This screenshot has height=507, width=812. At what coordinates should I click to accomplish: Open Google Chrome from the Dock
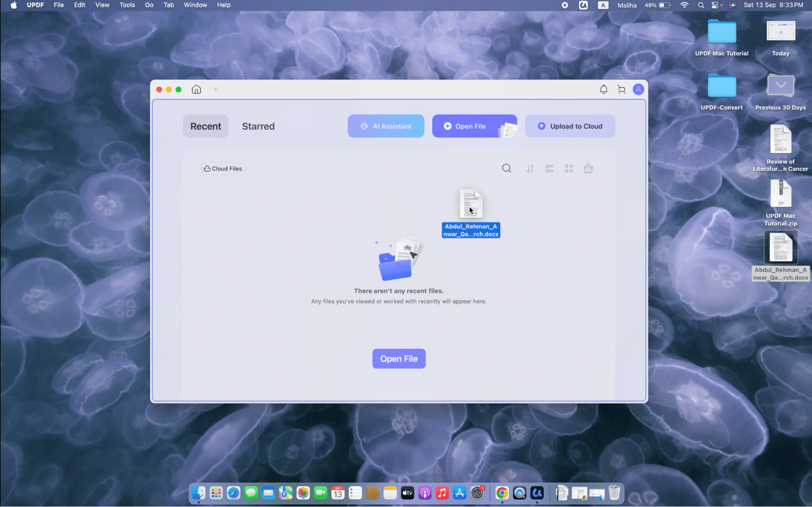tap(502, 493)
